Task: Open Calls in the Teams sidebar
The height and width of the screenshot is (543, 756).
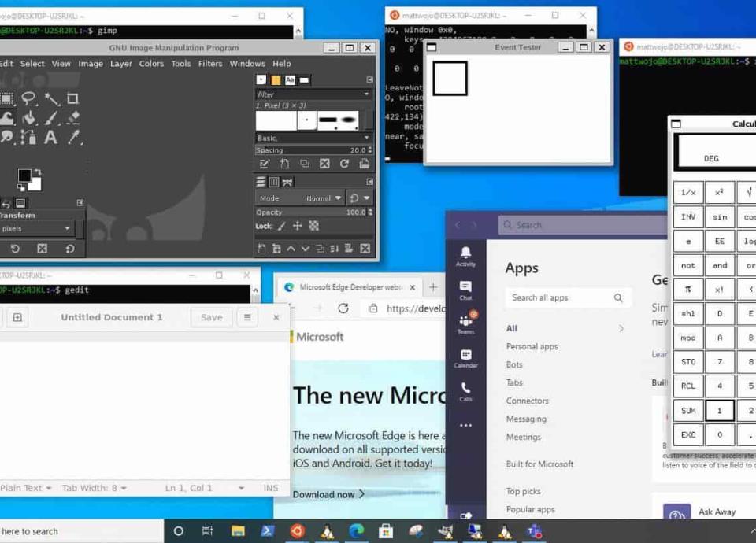Action: pyautogui.click(x=465, y=392)
